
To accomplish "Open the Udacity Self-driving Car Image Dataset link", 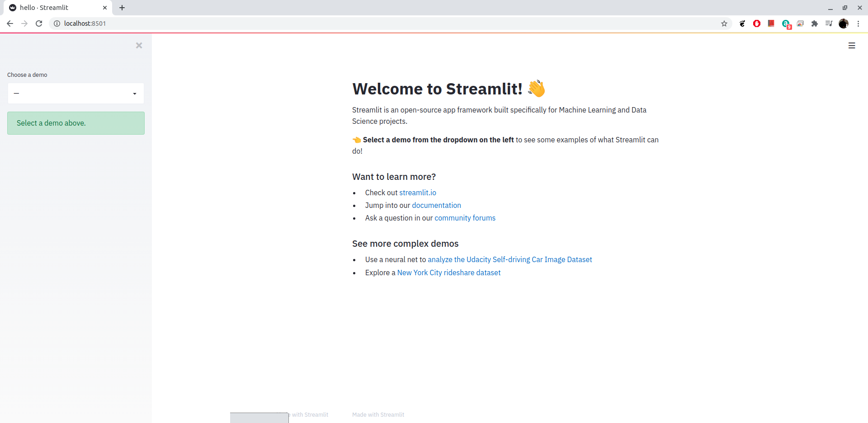I will [x=509, y=259].
